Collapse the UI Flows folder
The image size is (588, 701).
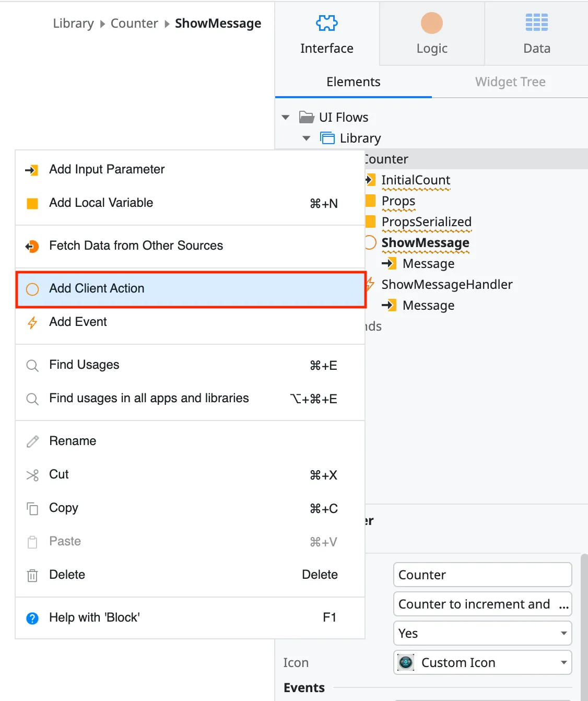pos(285,117)
